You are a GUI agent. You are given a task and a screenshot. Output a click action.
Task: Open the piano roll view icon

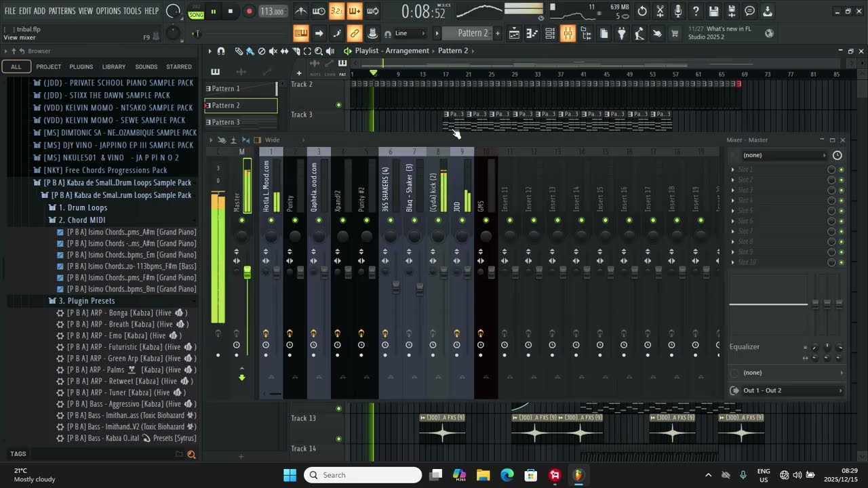coord(532,33)
